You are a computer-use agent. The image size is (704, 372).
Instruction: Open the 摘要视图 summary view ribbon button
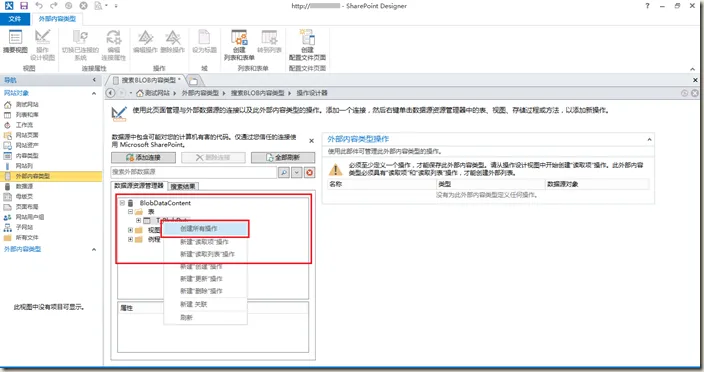tap(15, 42)
